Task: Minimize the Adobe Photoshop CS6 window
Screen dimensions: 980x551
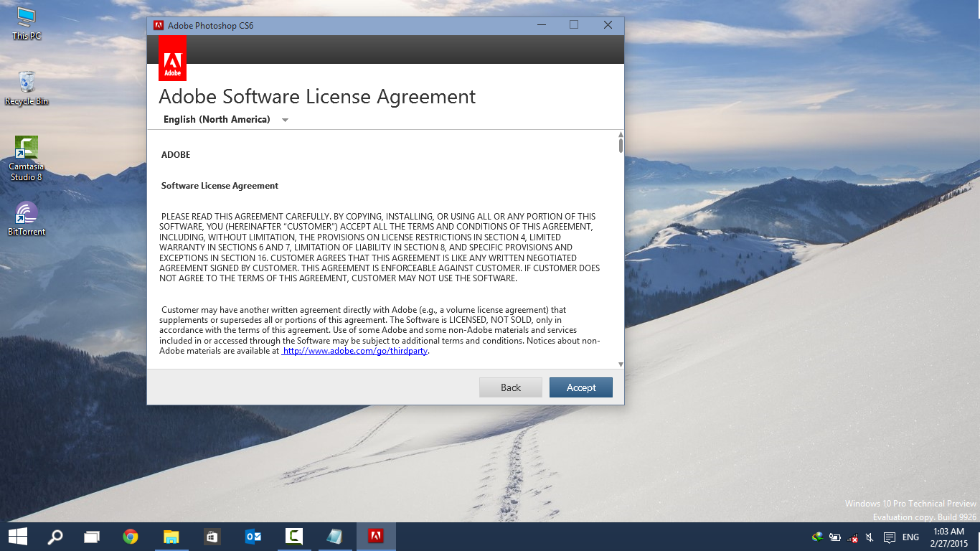Action: (x=542, y=25)
